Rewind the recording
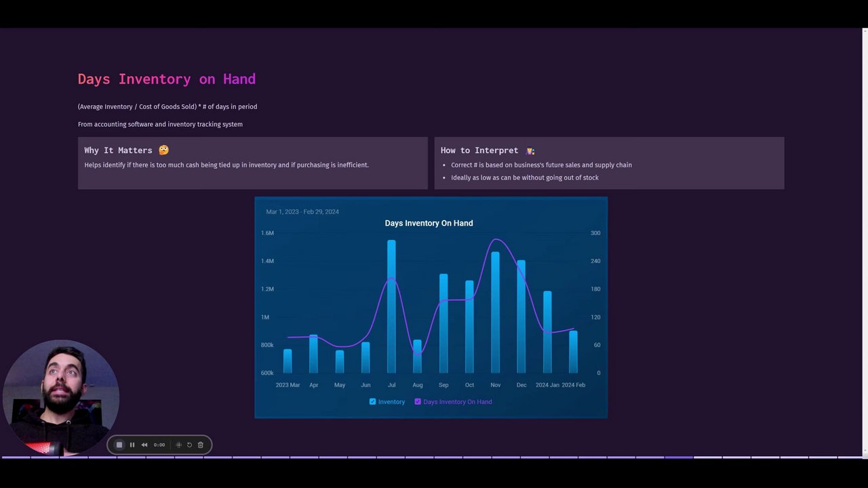The height and width of the screenshot is (488, 868). tap(144, 445)
